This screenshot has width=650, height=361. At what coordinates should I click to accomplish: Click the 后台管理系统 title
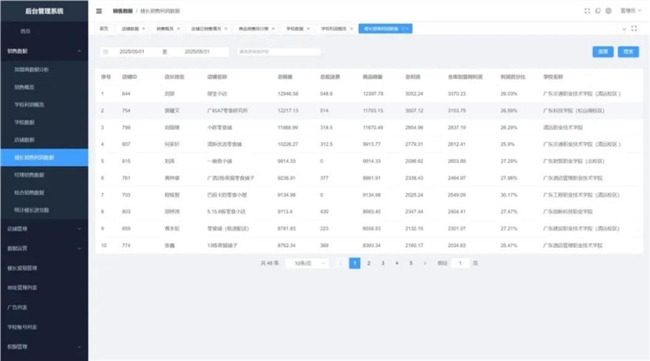(x=44, y=11)
